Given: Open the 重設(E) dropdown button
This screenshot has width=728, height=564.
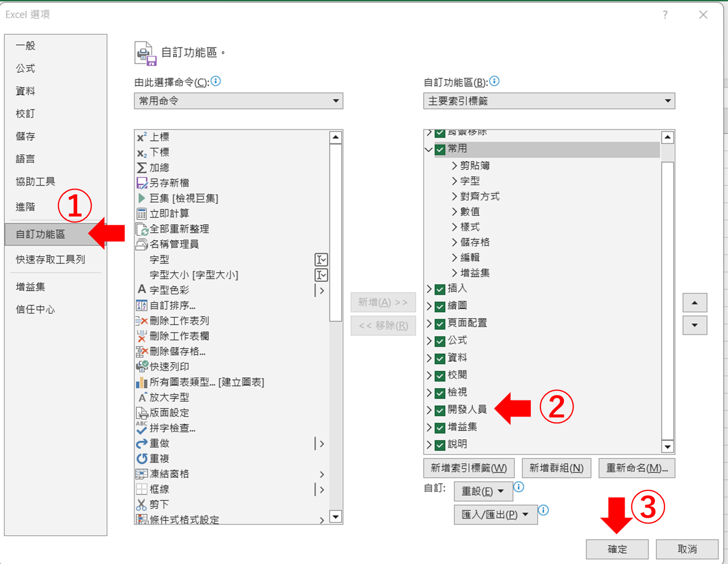Looking at the screenshot, I should (x=483, y=491).
